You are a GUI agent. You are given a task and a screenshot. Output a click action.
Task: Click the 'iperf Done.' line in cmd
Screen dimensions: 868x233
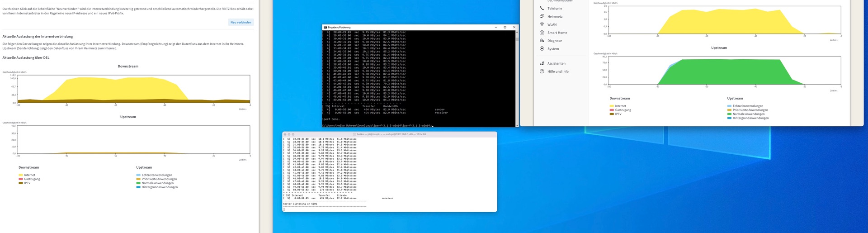331,119
